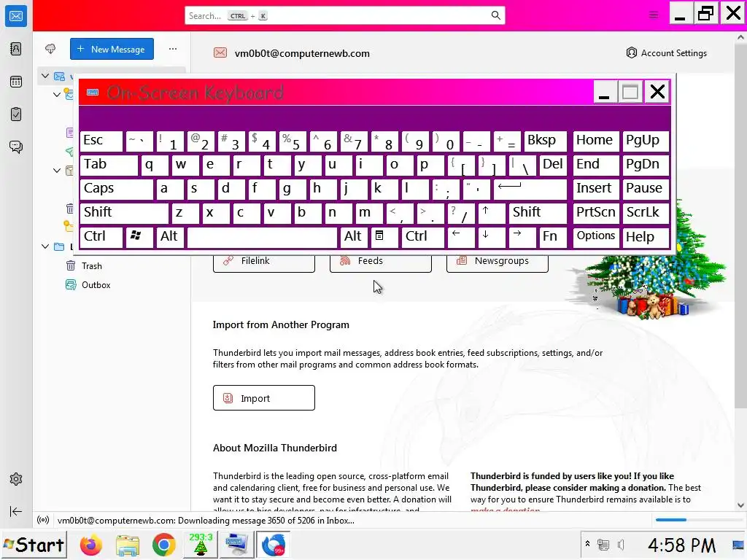Click scrollbar down arrow

pyautogui.click(x=741, y=505)
